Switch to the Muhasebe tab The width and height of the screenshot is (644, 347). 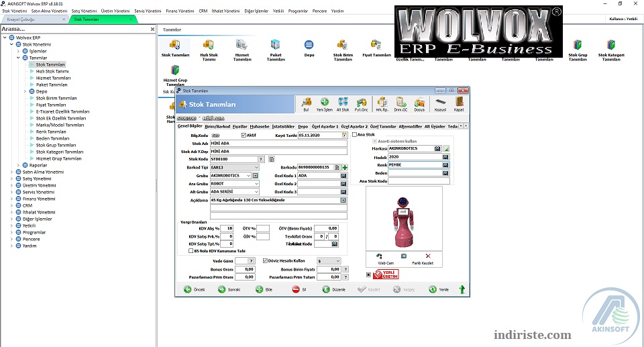click(260, 127)
